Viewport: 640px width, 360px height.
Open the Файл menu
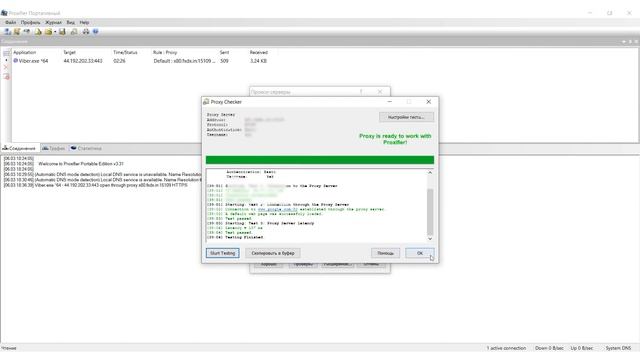click(11, 22)
